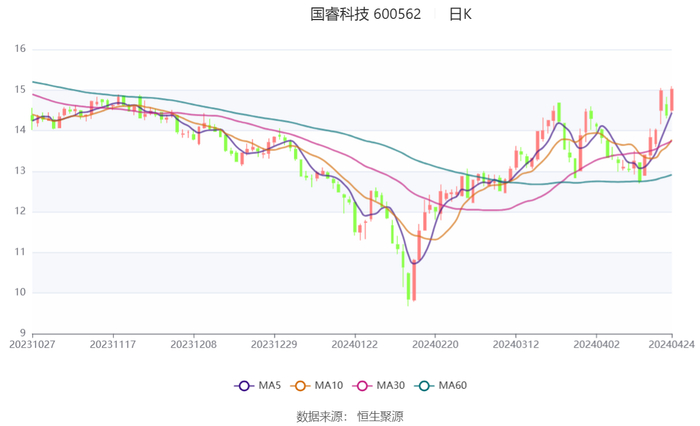
Task: Click the 20231208 date tick label
Action: click(193, 343)
